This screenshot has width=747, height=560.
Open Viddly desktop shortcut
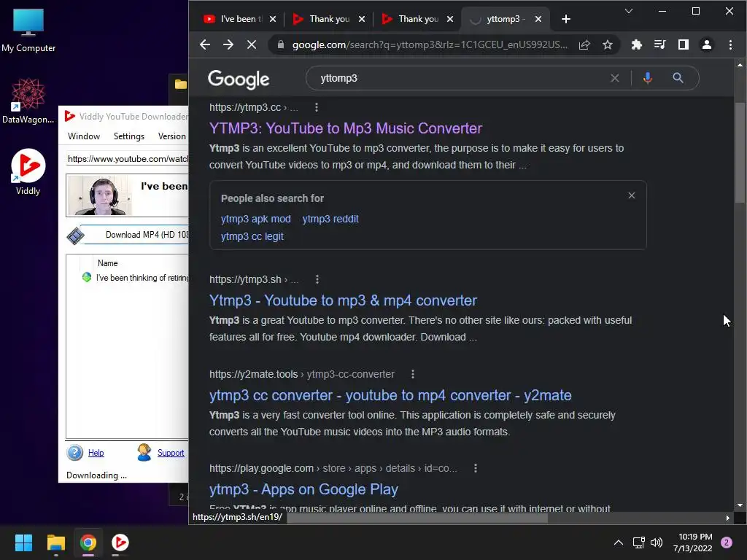[28, 172]
